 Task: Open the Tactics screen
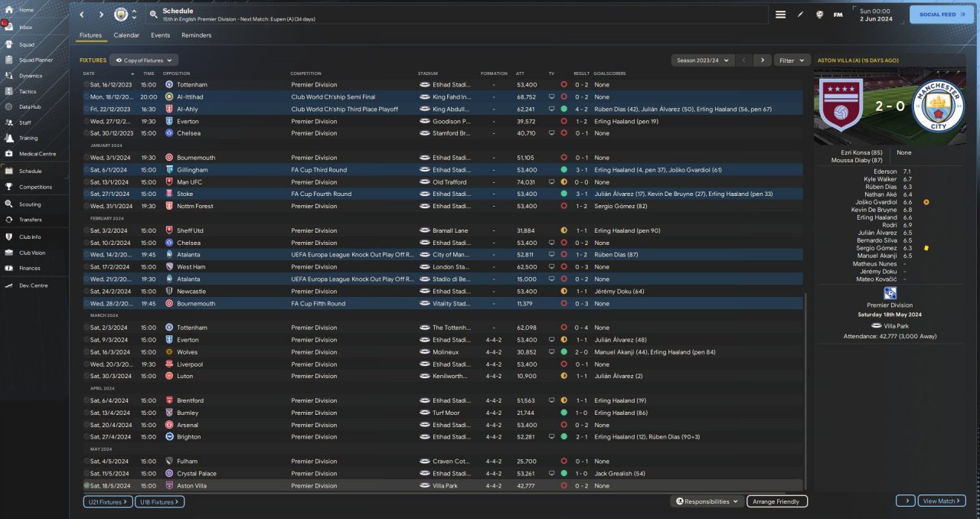tap(28, 91)
